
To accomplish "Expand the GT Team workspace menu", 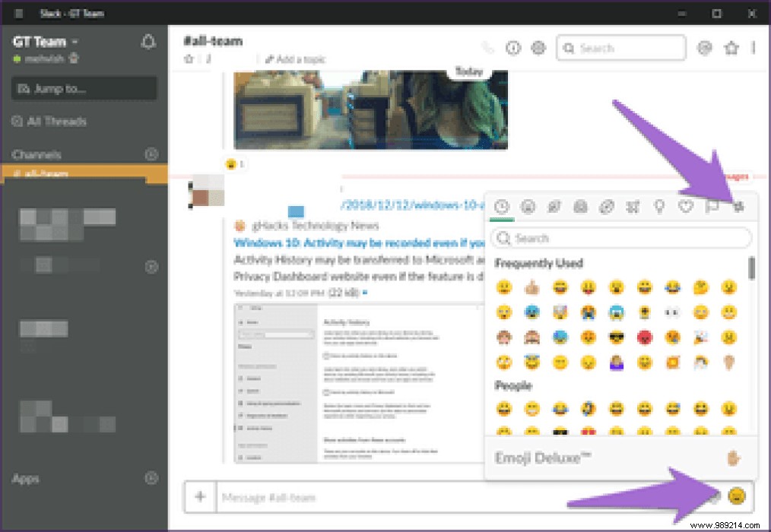I will (43, 40).
